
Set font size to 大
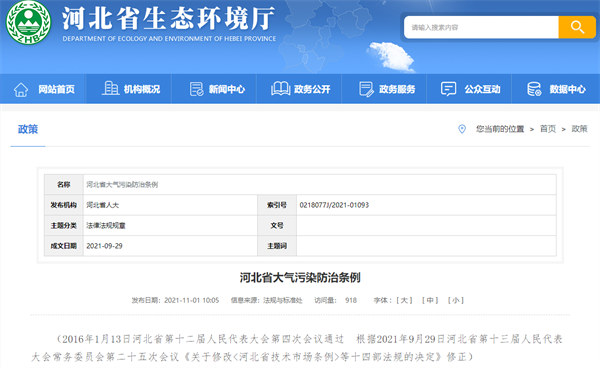point(404,300)
